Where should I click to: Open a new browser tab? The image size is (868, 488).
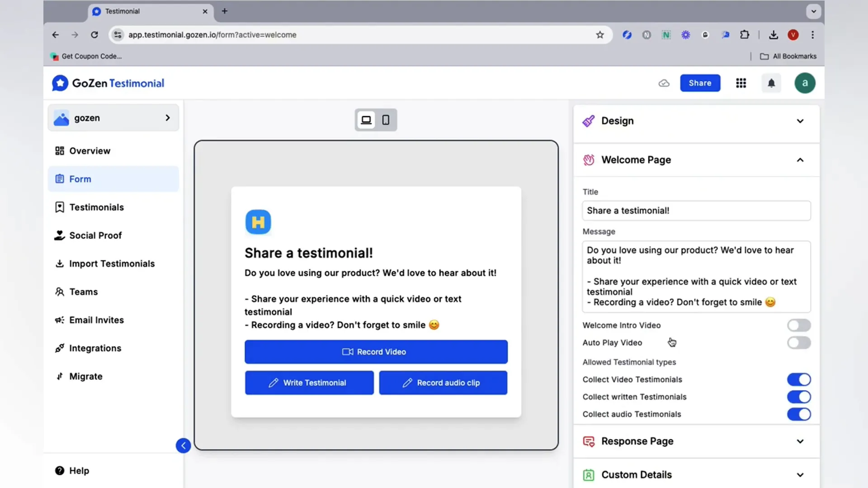[x=225, y=11]
